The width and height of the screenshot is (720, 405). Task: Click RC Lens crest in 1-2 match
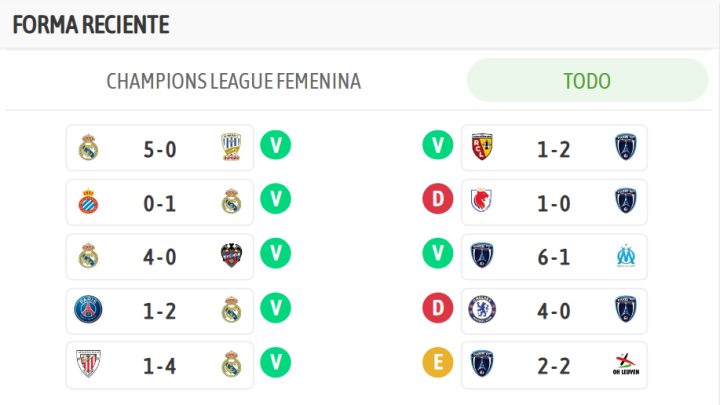coord(484,149)
